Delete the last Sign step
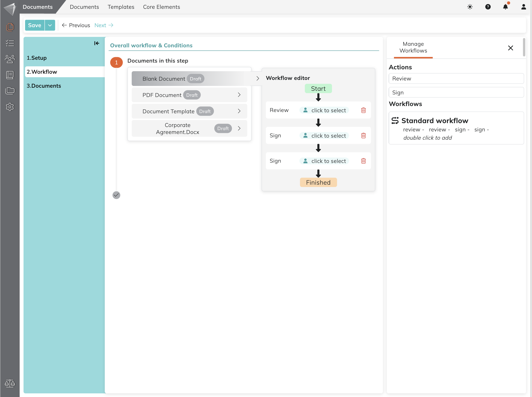The width and height of the screenshot is (532, 397). [363, 161]
